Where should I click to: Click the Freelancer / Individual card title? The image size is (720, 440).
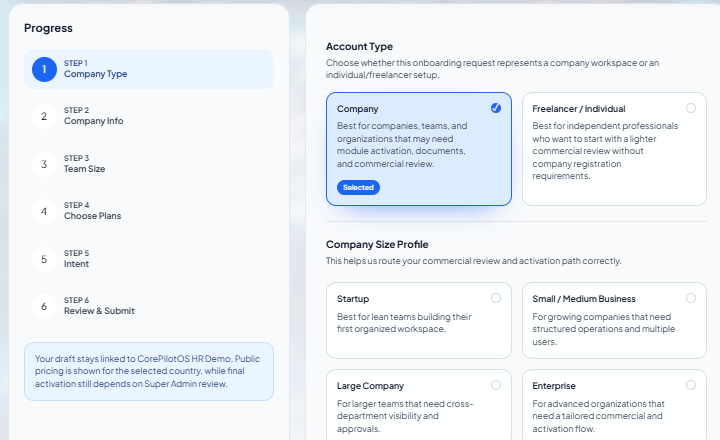coord(579,109)
